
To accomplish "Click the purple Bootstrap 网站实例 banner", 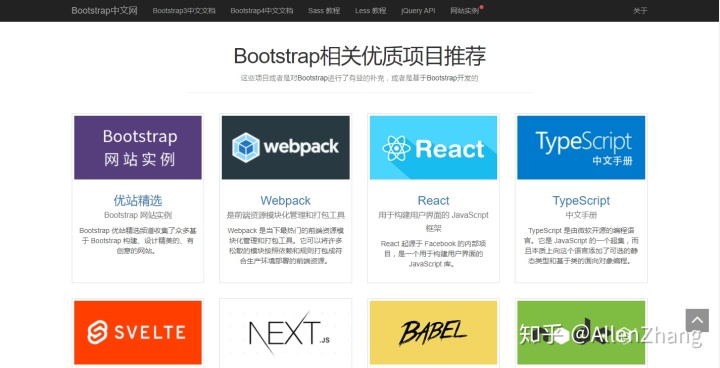I will (x=138, y=147).
